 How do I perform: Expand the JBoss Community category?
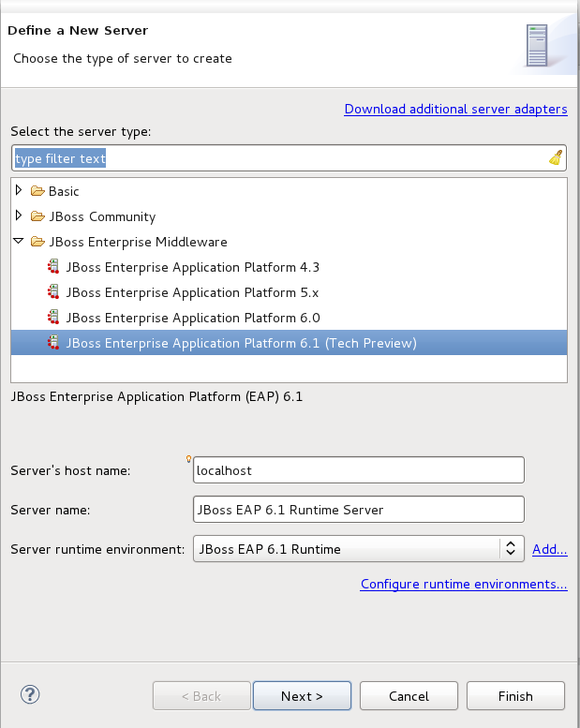point(19,216)
